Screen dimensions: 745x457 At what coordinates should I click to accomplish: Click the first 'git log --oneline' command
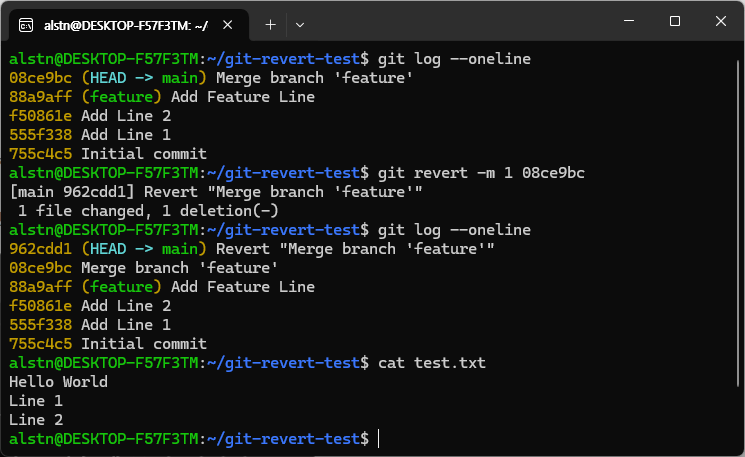click(x=454, y=59)
